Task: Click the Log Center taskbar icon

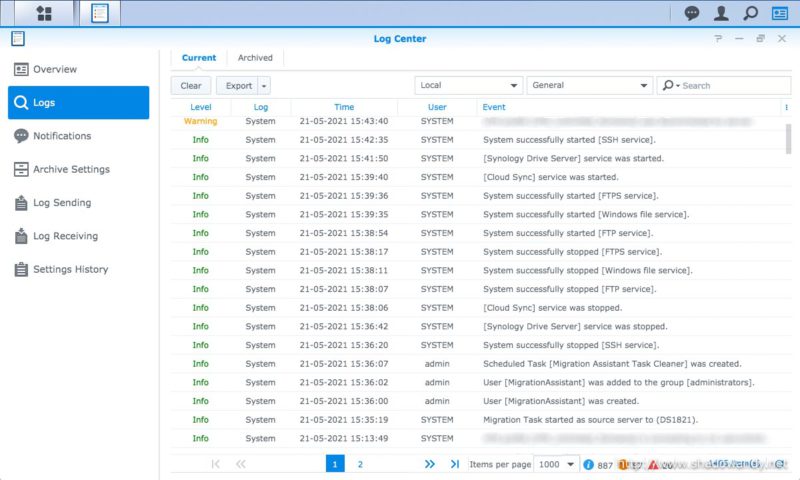Action: (99, 13)
